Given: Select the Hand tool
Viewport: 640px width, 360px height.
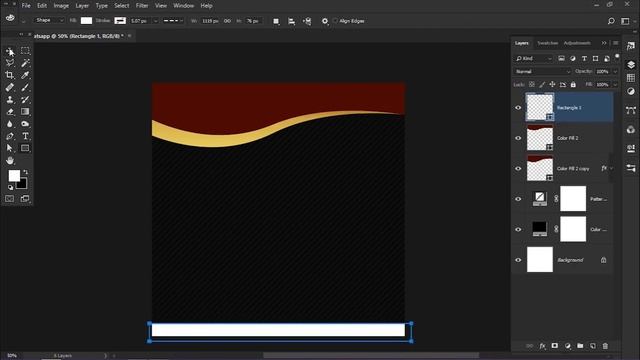Looking at the screenshot, I should [10, 160].
